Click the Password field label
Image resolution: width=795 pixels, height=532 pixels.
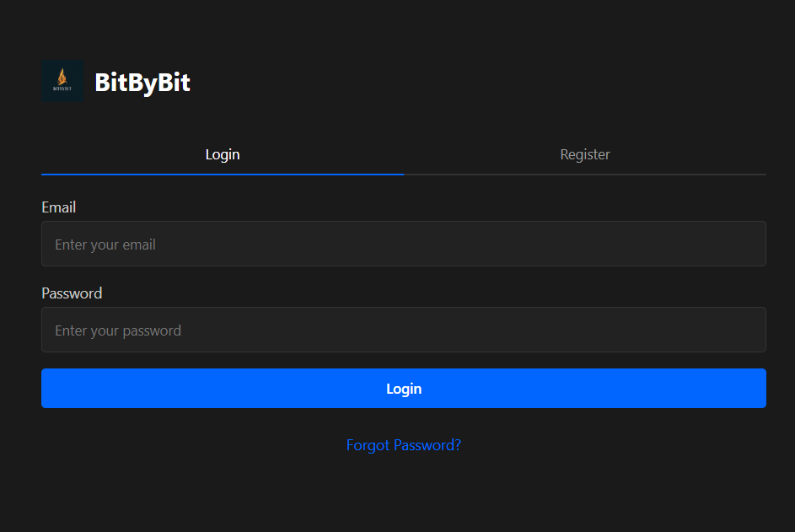click(x=72, y=293)
